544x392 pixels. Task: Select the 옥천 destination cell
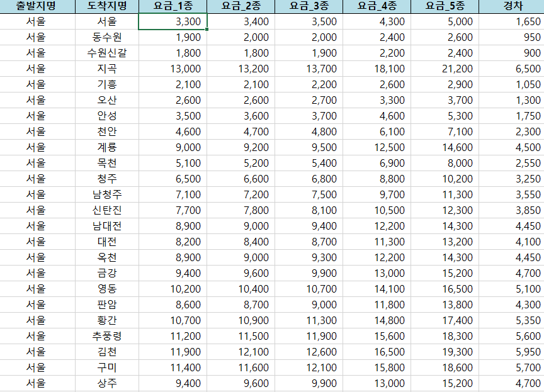click(107, 257)
